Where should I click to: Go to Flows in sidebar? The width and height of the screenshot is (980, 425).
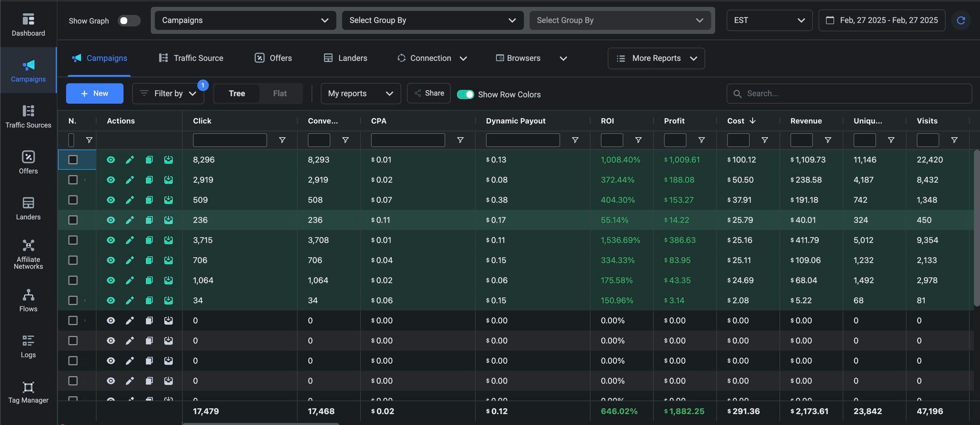(28, 301)
